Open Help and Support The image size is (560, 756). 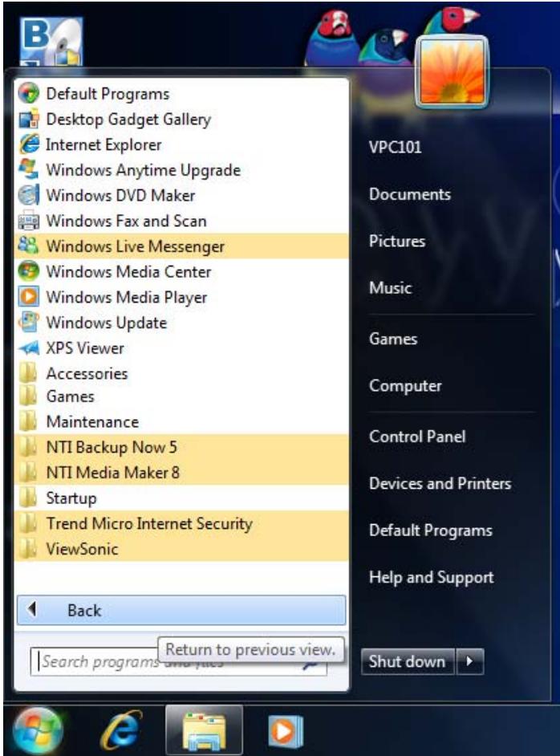[x=432, y=577]
